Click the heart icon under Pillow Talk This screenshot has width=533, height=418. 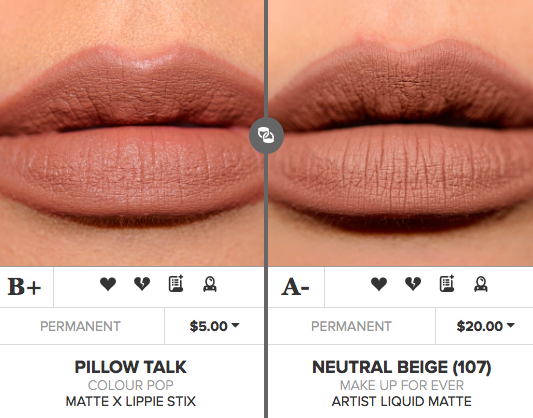coord(108,284)
